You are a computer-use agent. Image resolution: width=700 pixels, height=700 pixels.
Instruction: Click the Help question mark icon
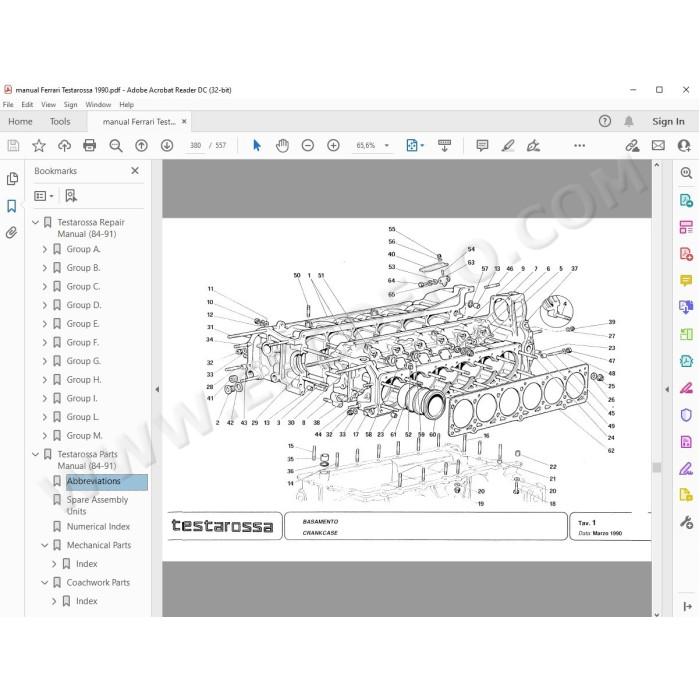(604, 121)
